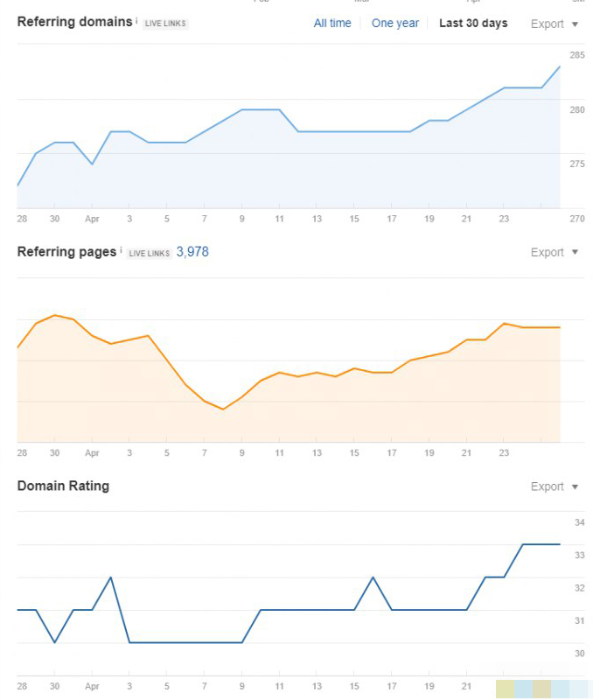
Task: Open the Referring domains Export dropdown
Action: [555, 24]
